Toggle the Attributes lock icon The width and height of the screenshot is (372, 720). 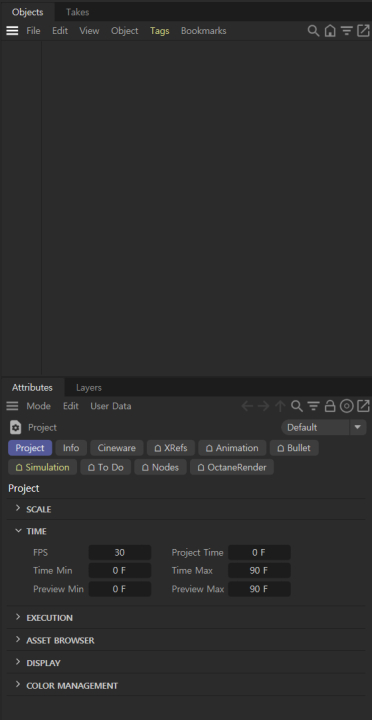(x=330, y=406)
